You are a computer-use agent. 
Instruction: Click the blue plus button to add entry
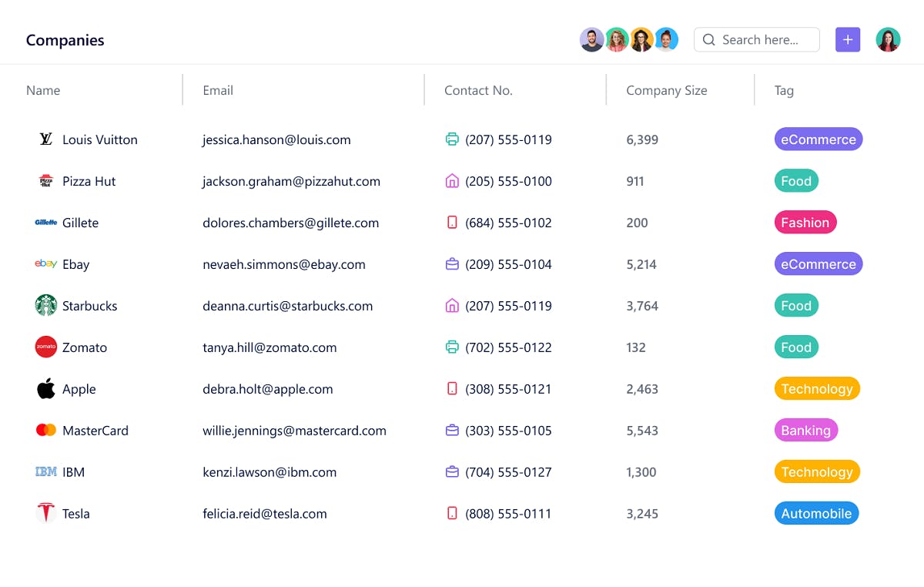pyautogui.click(x=848, y=39)
